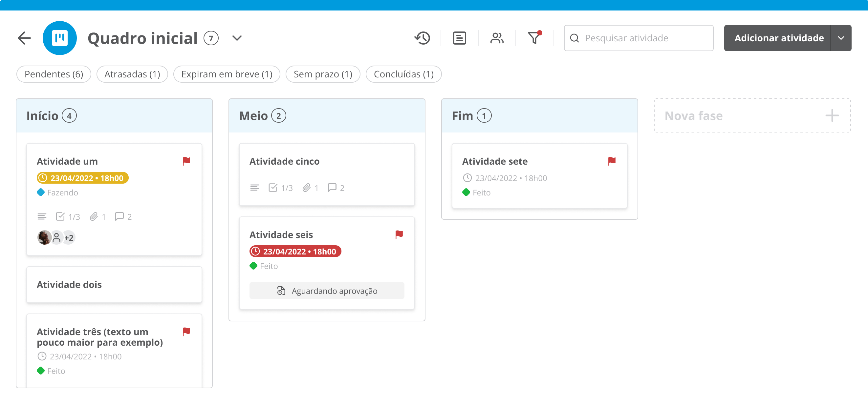The height and width of the screenshot is (404, 868).
Task: Click the count badge 4 beside Início
Action: coord(69,116)
